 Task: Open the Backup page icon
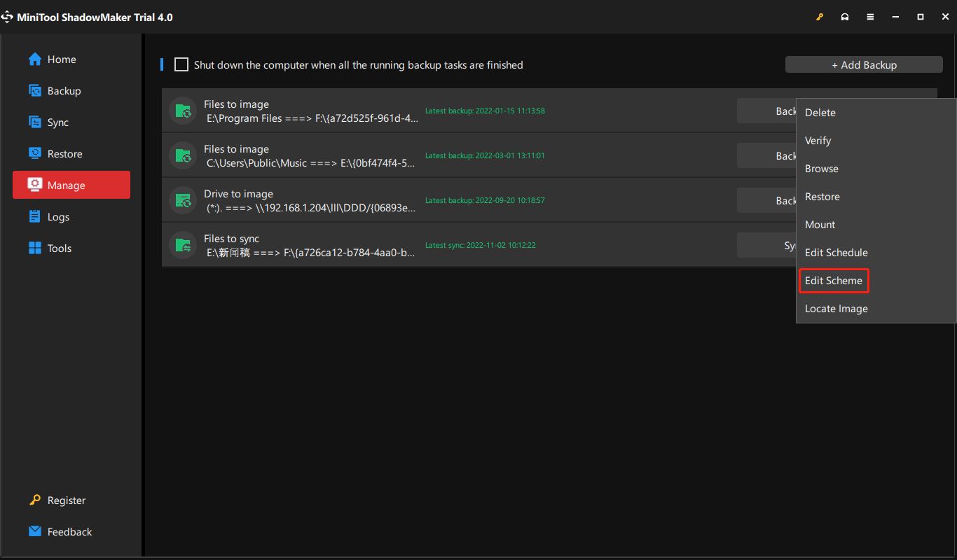tap(35, 91)
